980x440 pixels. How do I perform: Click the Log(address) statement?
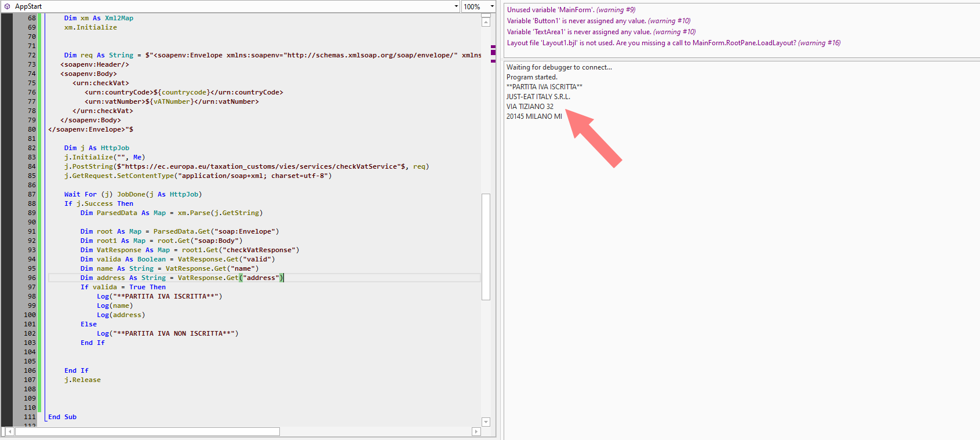[x=121, y=315]
